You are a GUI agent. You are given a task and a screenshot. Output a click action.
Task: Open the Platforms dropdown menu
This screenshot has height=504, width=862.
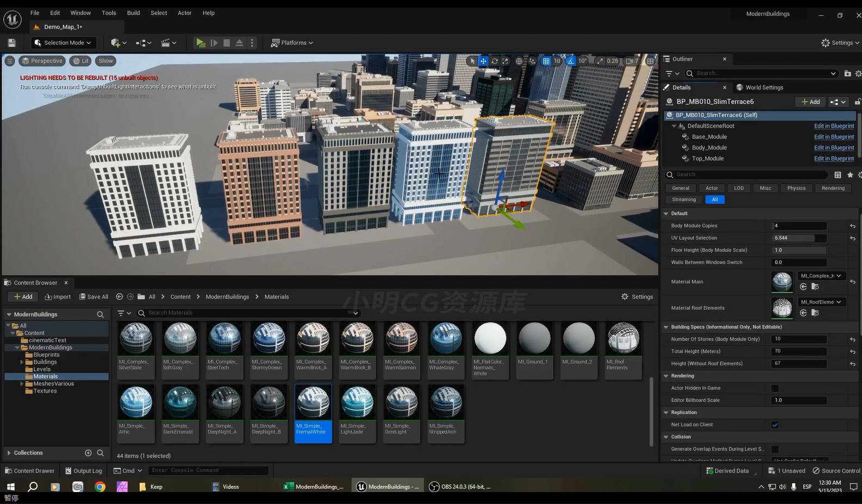pyautogui.click(x=292, y=43)
